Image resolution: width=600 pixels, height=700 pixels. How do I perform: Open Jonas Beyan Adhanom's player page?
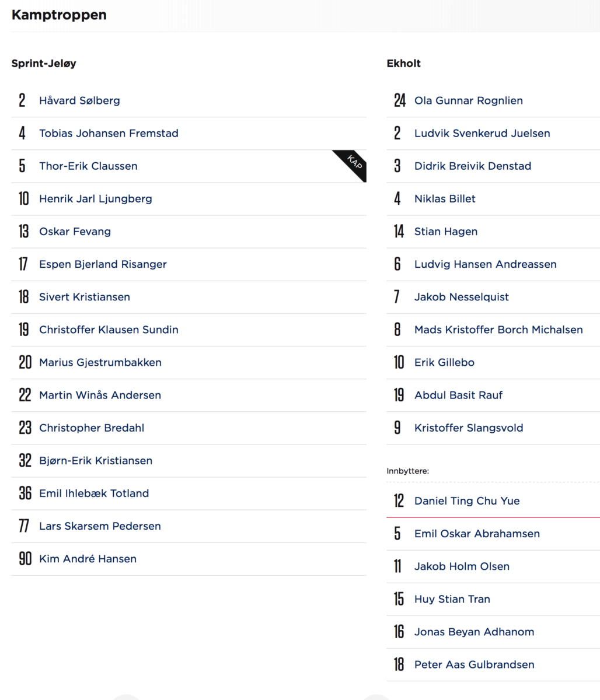pyautogui.click(x=474, y=631)
